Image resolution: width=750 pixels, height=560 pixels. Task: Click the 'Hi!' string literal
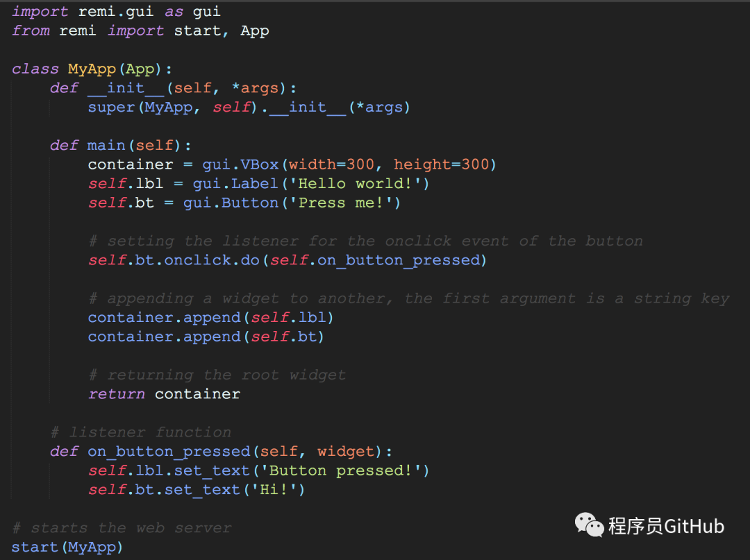[x=274, y=490]
